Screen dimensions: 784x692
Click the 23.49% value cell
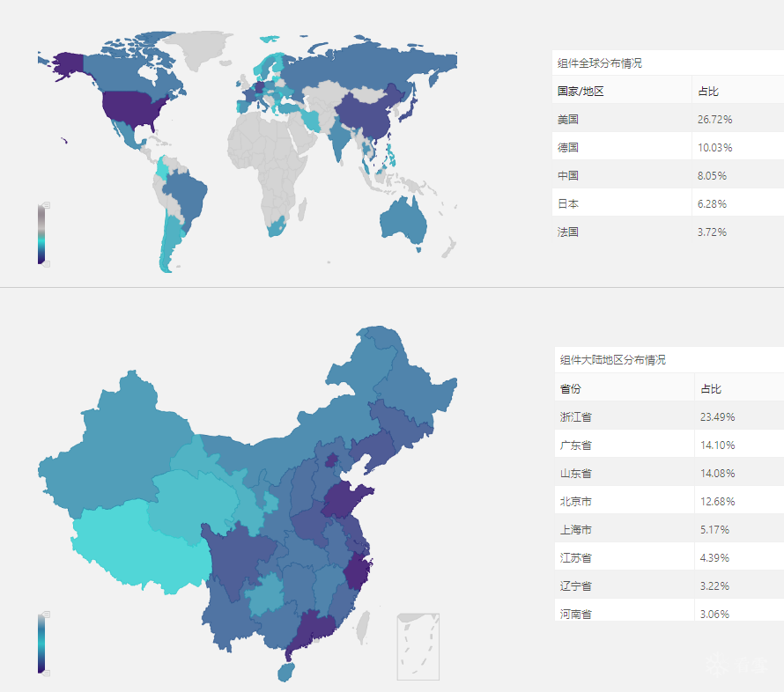[x=739, y=417]
